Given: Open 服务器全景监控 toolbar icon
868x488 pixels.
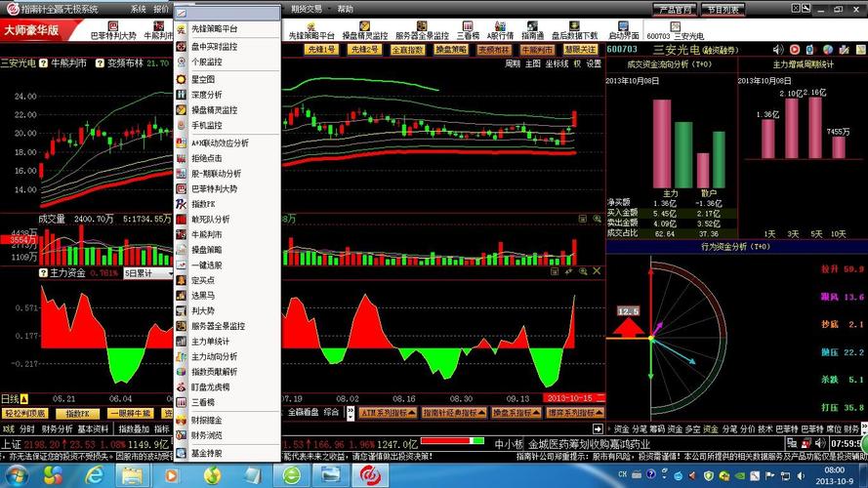Looking at the screenshot, I should click(422, 30).
